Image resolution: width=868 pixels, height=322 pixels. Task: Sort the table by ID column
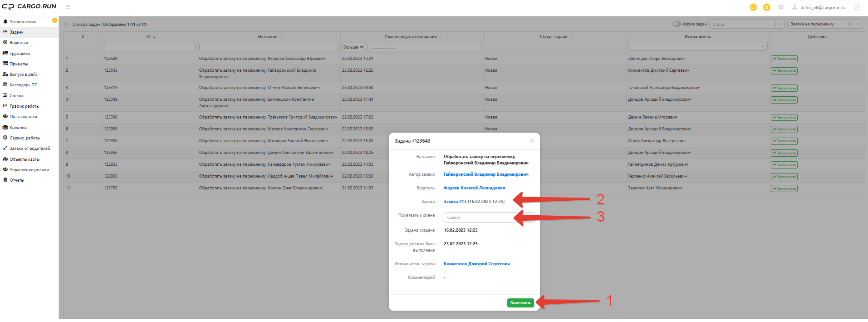click(151, 37)
